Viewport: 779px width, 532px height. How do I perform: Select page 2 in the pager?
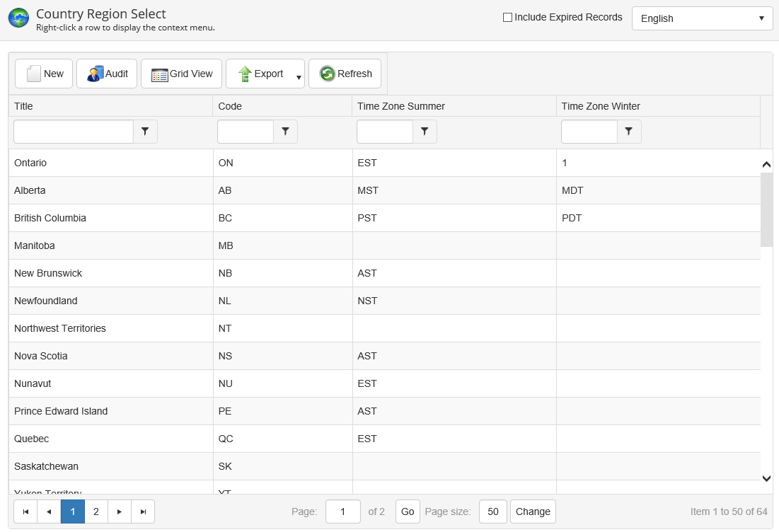[x=96, y=511]
